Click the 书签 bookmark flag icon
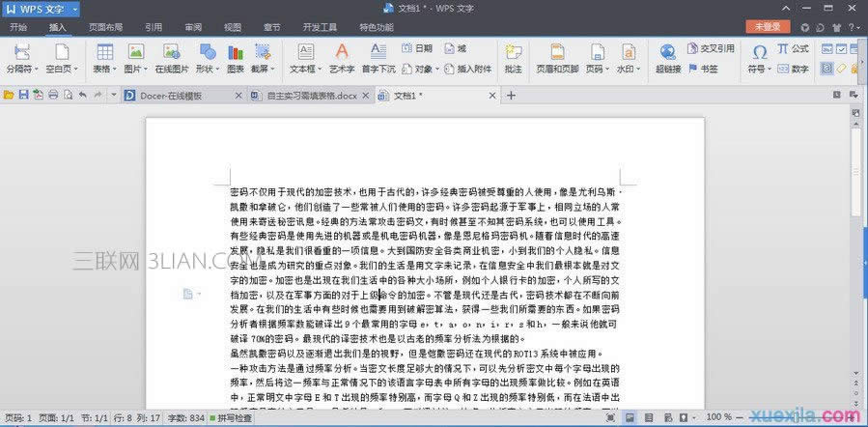The width and height of the screenshot is (868, 427). pyautogui.click(x=692, y=69)
